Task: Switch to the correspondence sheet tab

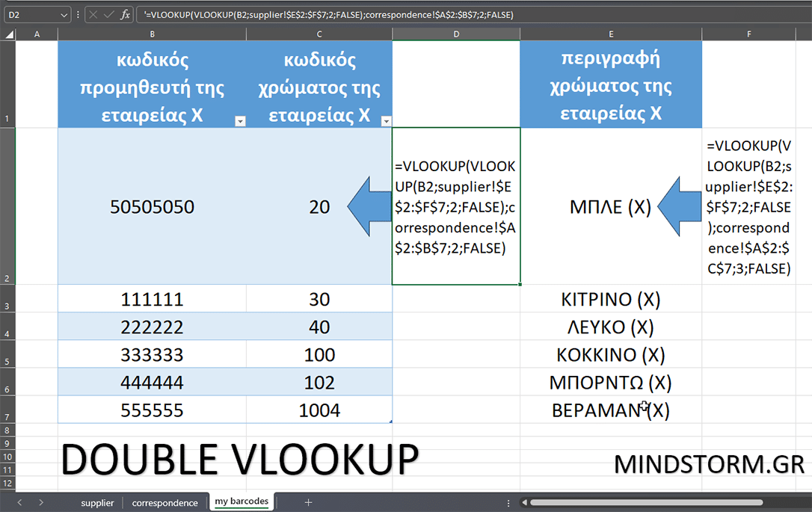Action: tap(164, 503)
